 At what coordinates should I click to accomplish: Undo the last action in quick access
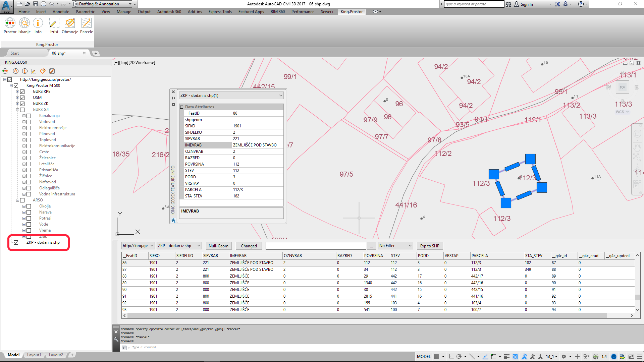(x=52, y=4)
